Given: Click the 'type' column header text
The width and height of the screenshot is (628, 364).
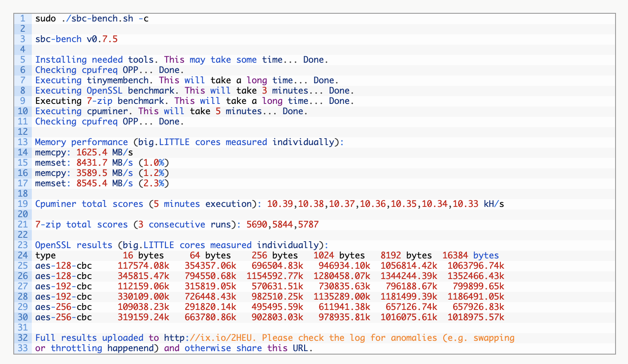Looking at the screenshot, I should click(x=46, y=255).
